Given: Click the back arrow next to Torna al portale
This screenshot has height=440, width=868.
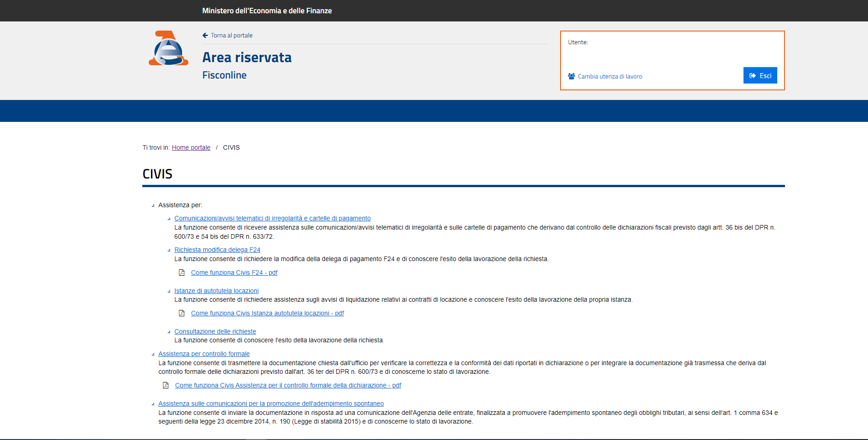Looking at the screenshot, I should [205, 35].
